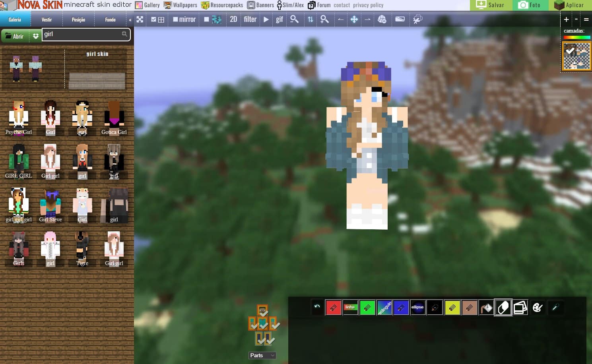This screenshot has width=592, height=364.
Task: Select the retângulo drawing tool
Action: coord(384,307)
